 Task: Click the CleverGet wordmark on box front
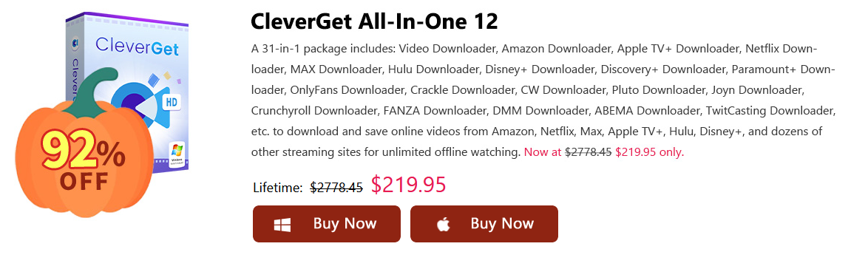[x=137, y=47]
